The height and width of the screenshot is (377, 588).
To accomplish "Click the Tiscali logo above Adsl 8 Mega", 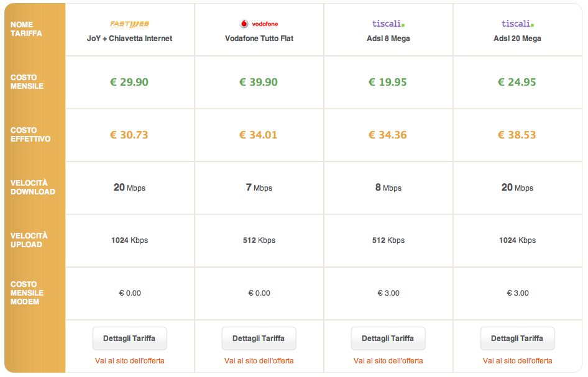I will (388, 24).
